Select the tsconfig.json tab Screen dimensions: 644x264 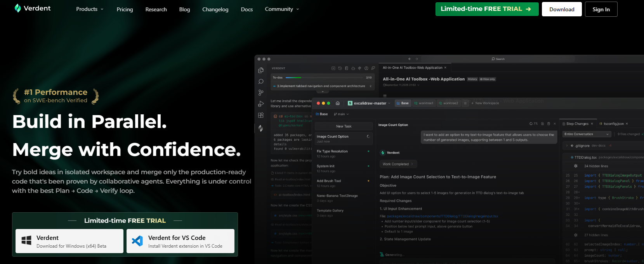[614, 124]
